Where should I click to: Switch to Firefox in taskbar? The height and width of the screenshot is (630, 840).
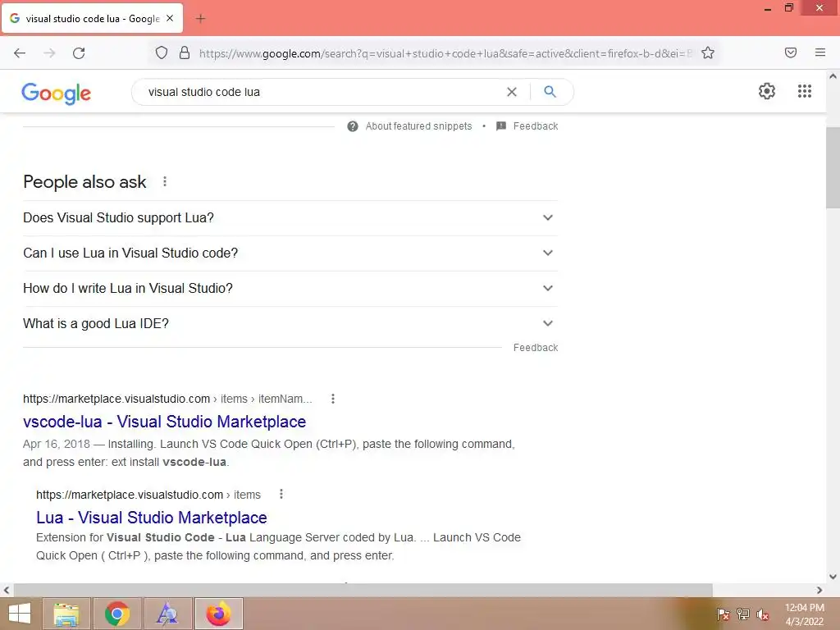[x=219, y=614]
